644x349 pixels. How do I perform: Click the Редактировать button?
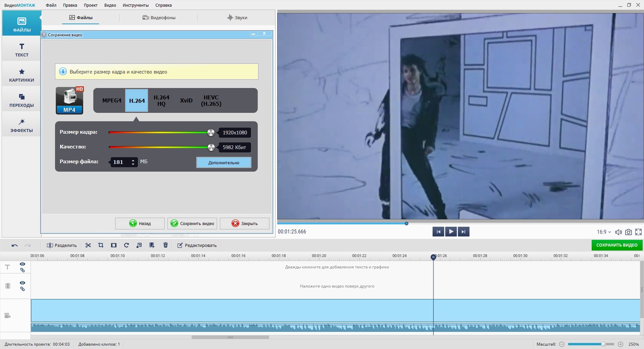click(197, 245)
